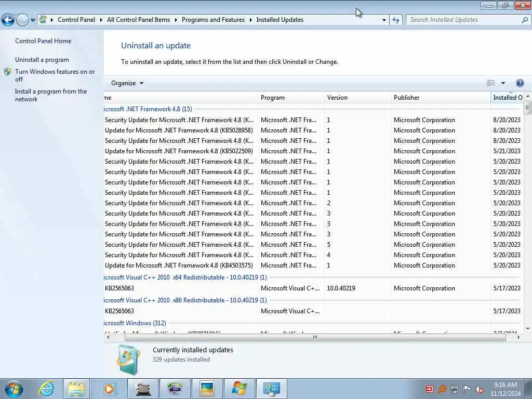Click the orange magnifier tray icon
532x399 pixels.
pyautogui.click(x=442, y=389)
